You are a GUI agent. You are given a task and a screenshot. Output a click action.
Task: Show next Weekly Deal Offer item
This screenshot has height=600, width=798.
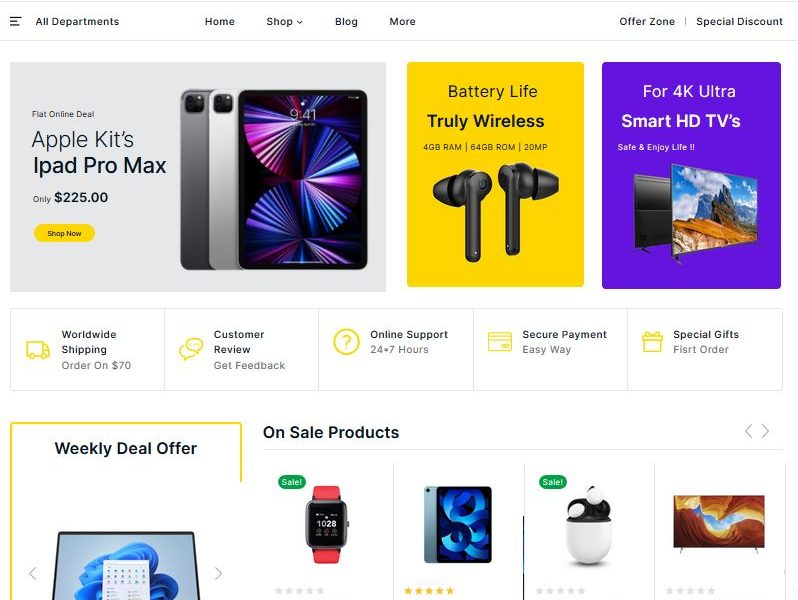pyautogui.click(x=218, y=574)
